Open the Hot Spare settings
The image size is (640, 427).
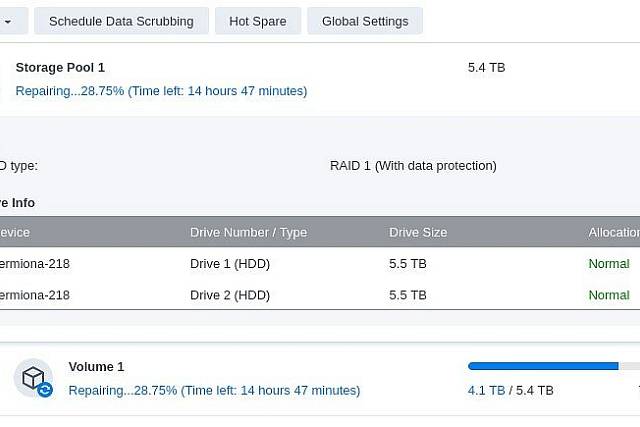coord(257,21)
